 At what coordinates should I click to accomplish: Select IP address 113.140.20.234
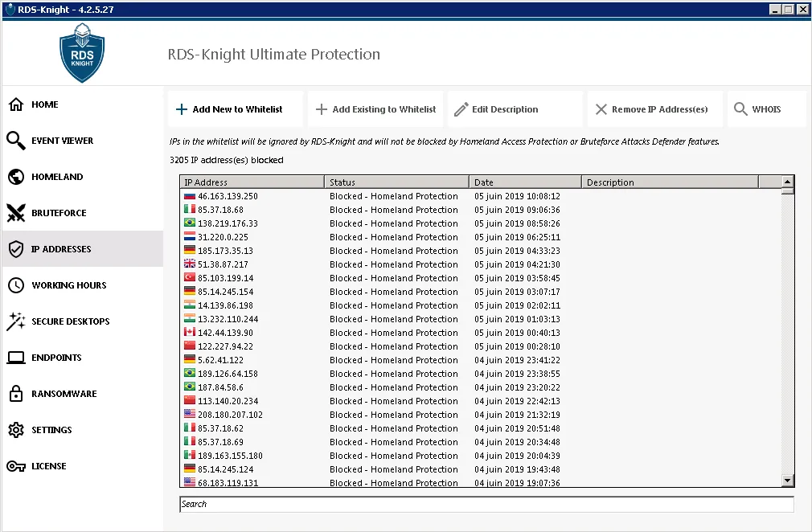coord(228,400)
